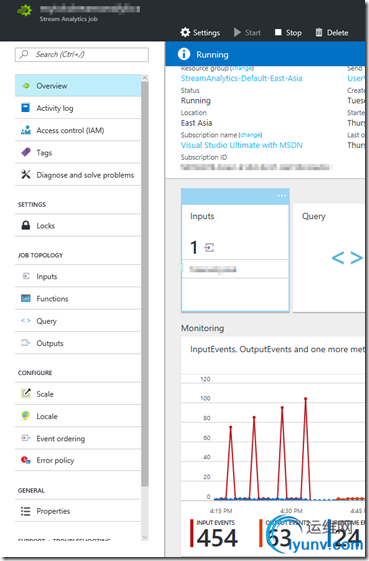This screenshot has height=561, width=369.
Task: Click the Event ordering icon
Action: [26, 438]
